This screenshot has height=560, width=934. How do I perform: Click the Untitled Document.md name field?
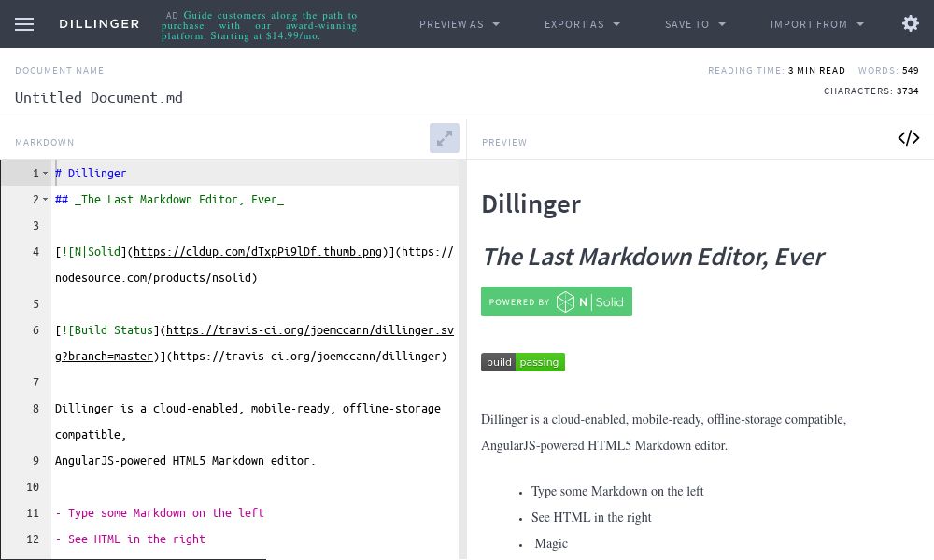(99, 97)
